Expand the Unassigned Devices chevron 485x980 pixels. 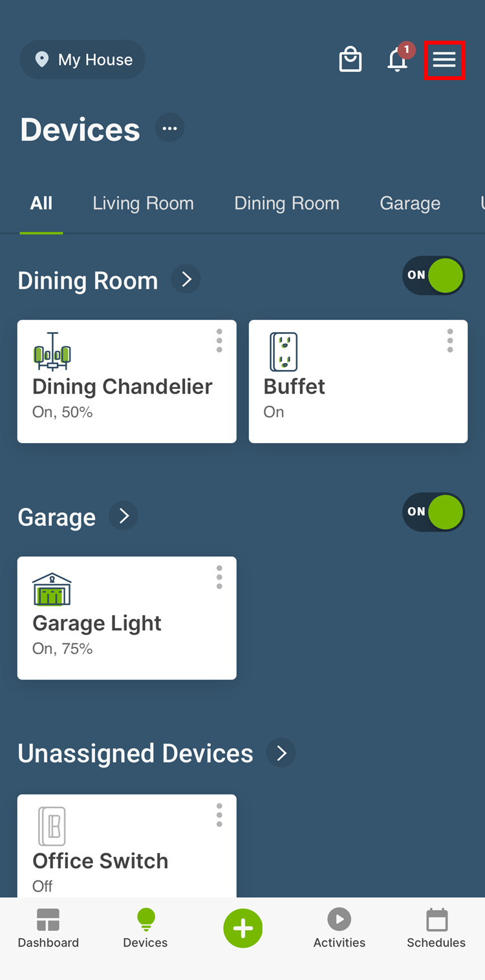pyautogui.click(x=281, y=753)
